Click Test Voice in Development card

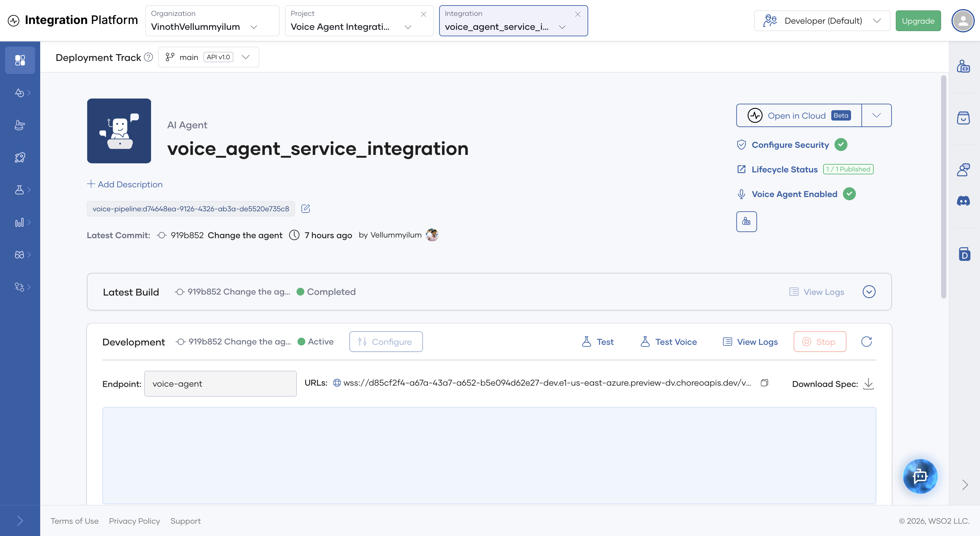(x=669, y=342)
